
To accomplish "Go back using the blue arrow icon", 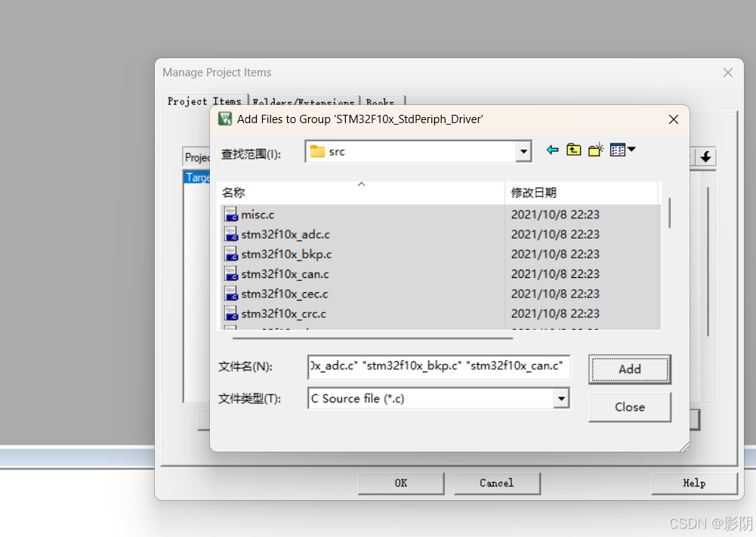I will [553, 150].
